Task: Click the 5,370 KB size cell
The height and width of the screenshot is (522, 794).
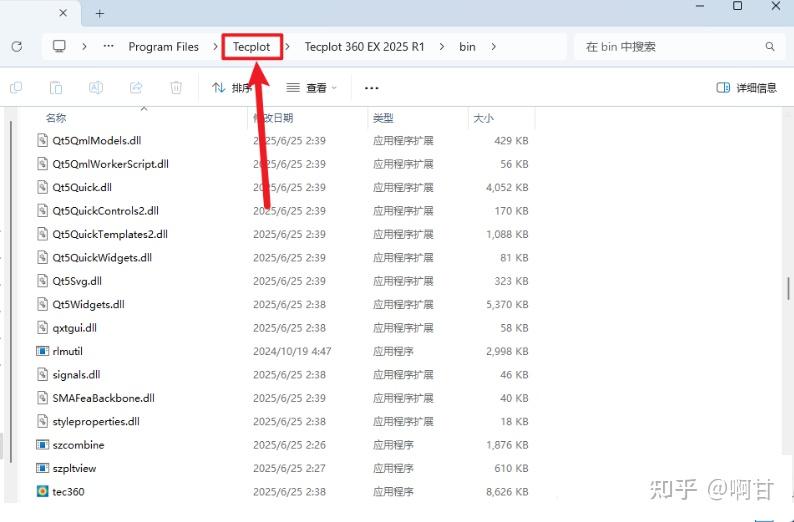Action: [x=507, y=304]
